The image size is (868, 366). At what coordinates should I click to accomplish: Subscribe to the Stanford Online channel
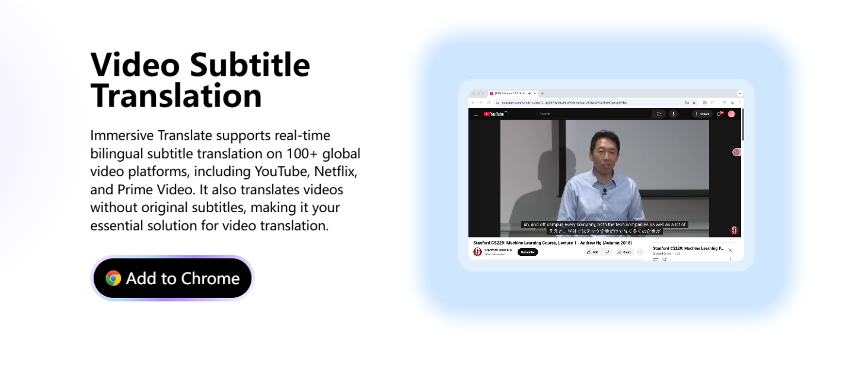click(527, 252)
